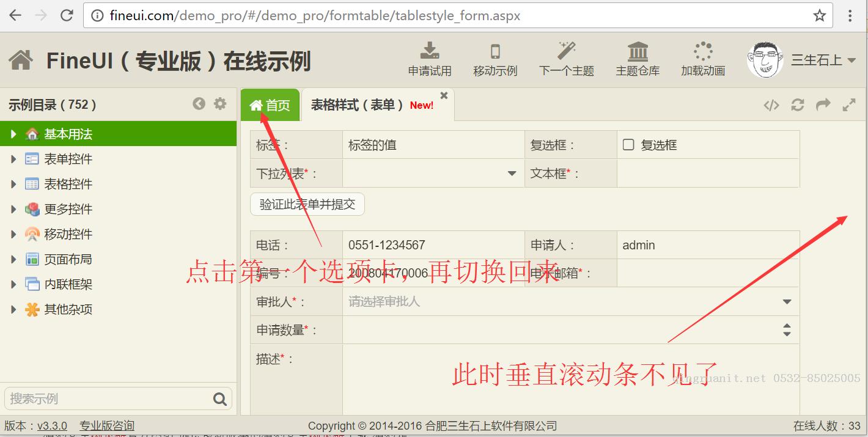Tick the 复选框 checkbox

[x=628, y=145]
